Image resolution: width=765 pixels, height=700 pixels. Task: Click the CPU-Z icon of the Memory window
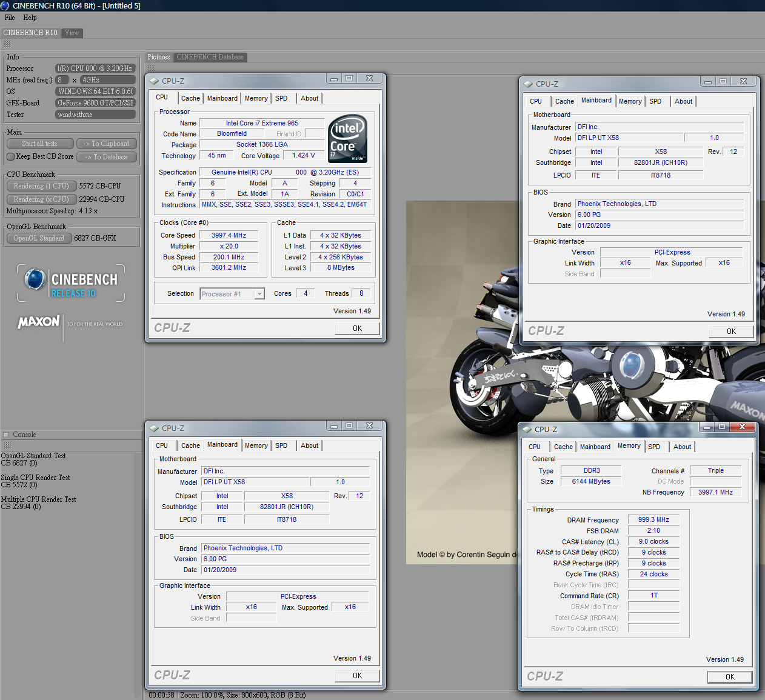coord(527,429)
